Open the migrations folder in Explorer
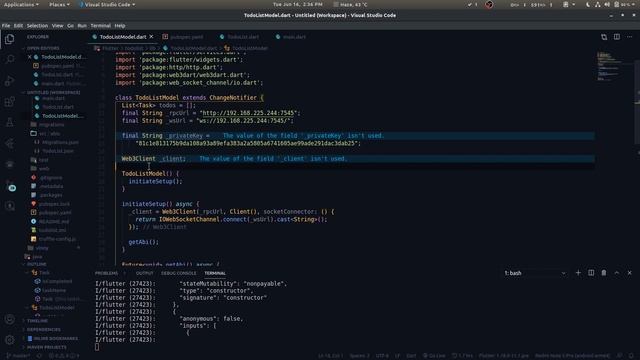640x360 pixels. 51,125
